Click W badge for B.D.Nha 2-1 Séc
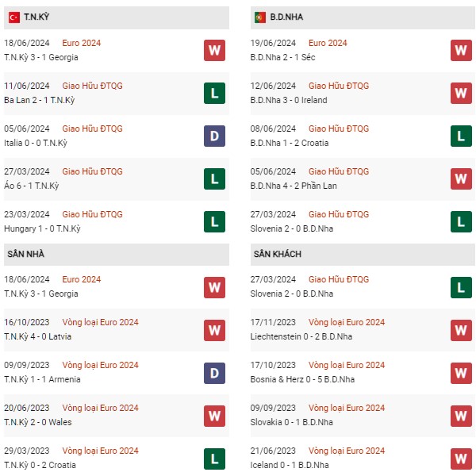 461,50
